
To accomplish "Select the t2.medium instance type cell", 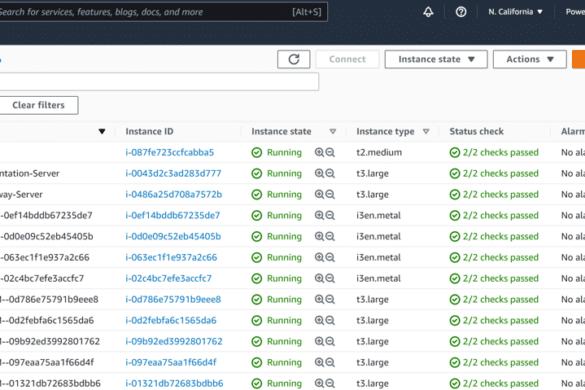I will pos(379,152).
